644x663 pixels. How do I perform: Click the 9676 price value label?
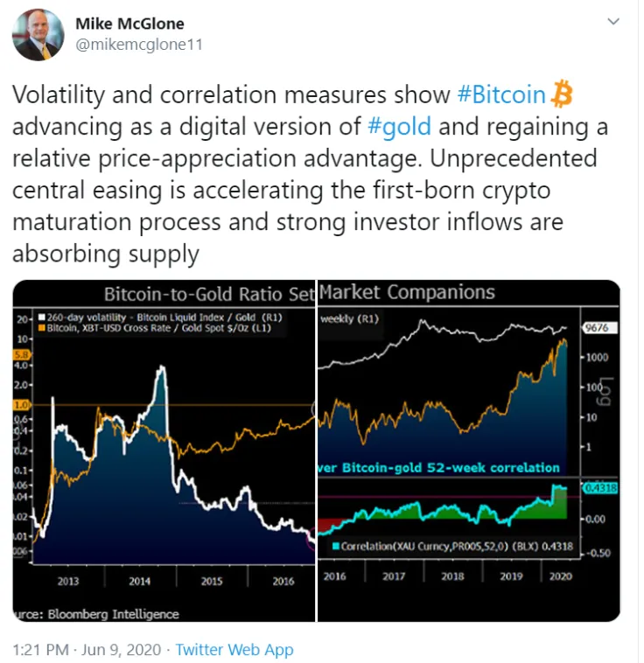[x=605, y=328]
